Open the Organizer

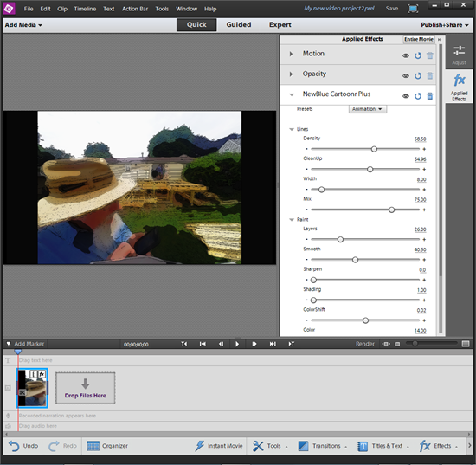coord(107,446)
